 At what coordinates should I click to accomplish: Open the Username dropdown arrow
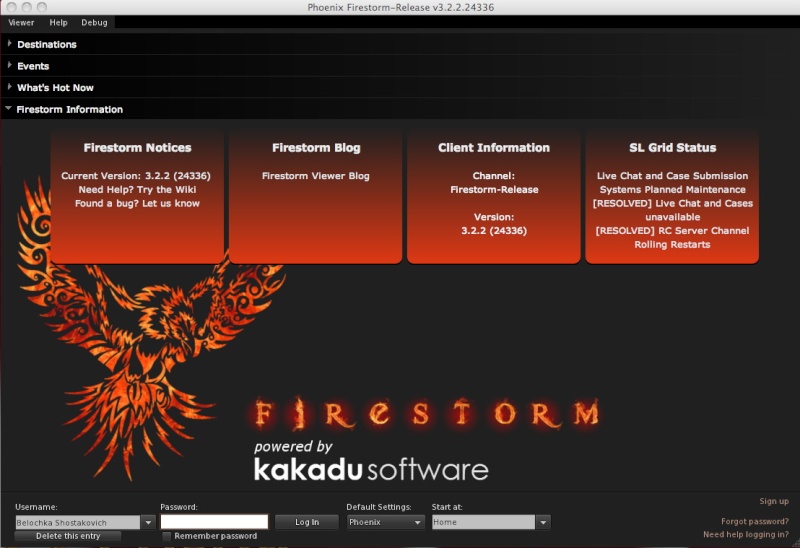tap(148, 522)
